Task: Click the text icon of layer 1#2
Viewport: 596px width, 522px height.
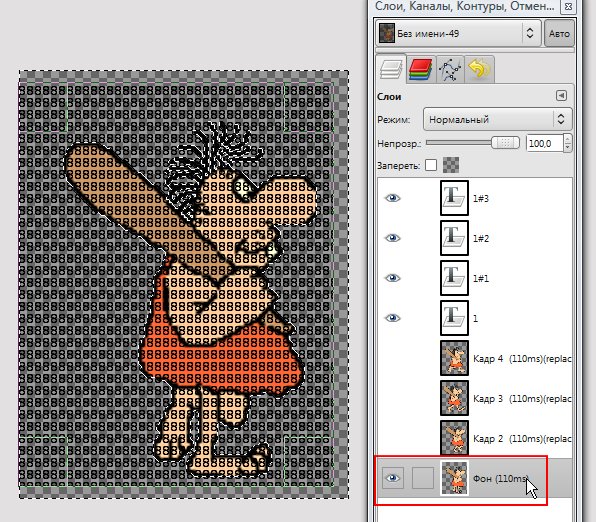Action: (x=454, y=238)
